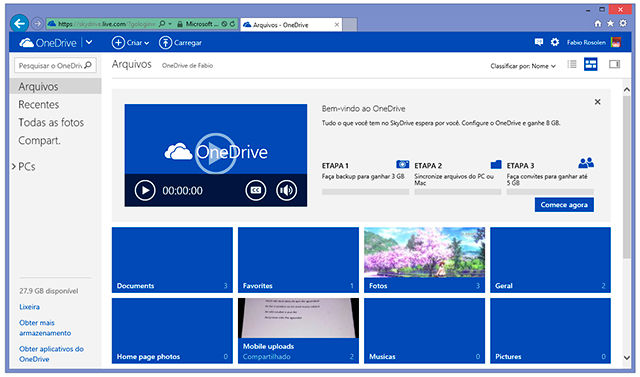The image size is (640, 377).
Task: Open the browser home icon
Action: 598,24
